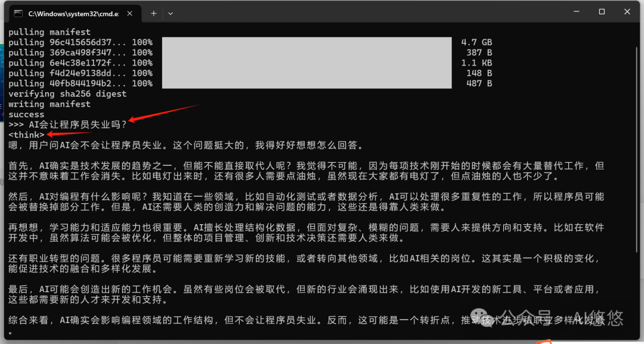Click the paragraph starting '嗯，用户问AI'
Screen dimensions: 644x344
tap(185, 145)
